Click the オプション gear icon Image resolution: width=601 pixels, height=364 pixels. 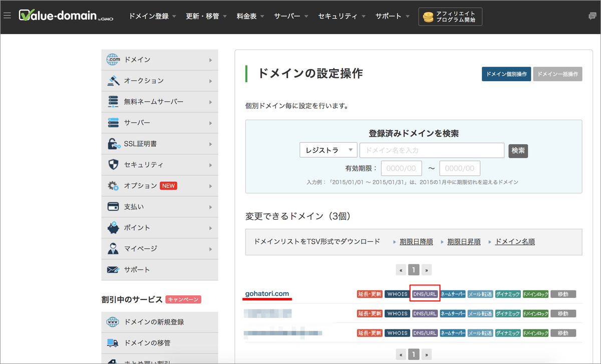click(113, 186)
